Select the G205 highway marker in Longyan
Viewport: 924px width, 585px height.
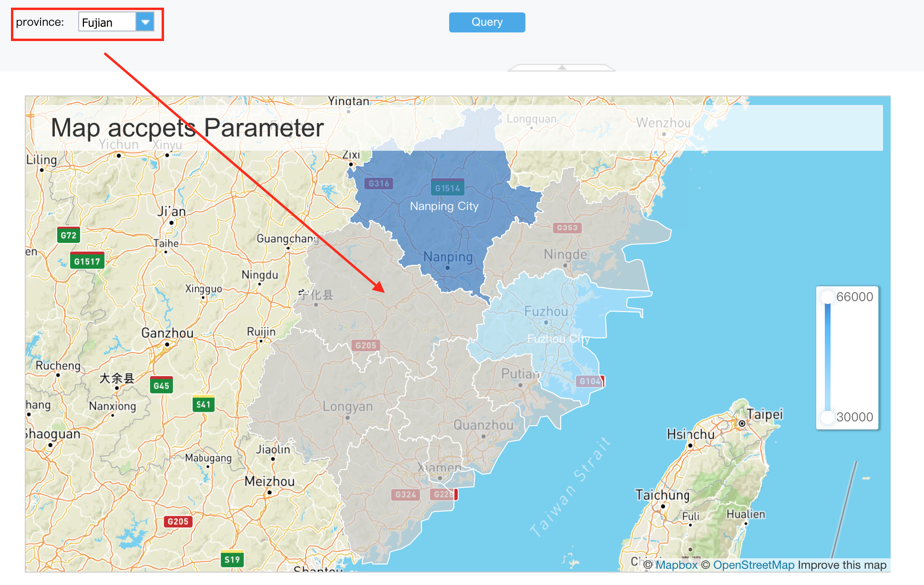366,345
